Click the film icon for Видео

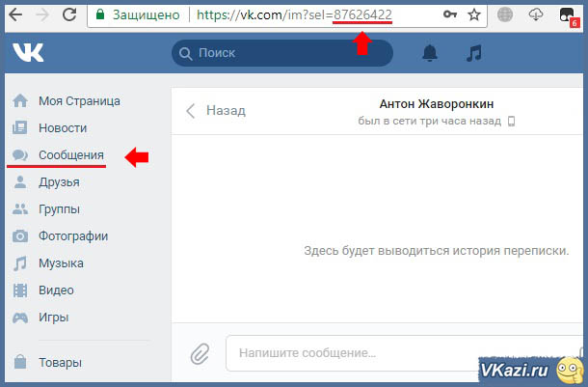tap(20, 290)
